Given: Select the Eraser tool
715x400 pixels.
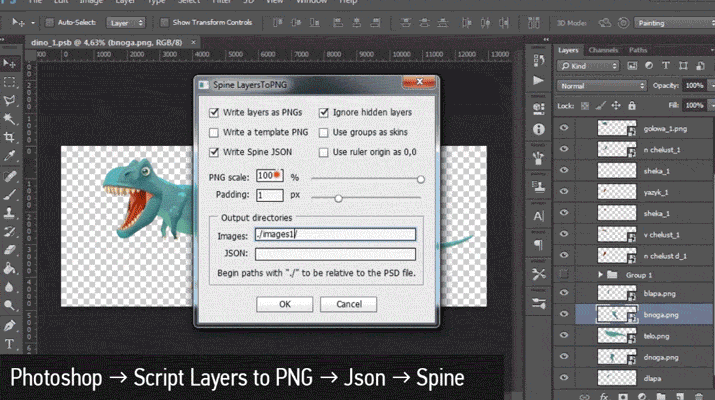Looking at the screenshot, I should click(x=9, y=250).
